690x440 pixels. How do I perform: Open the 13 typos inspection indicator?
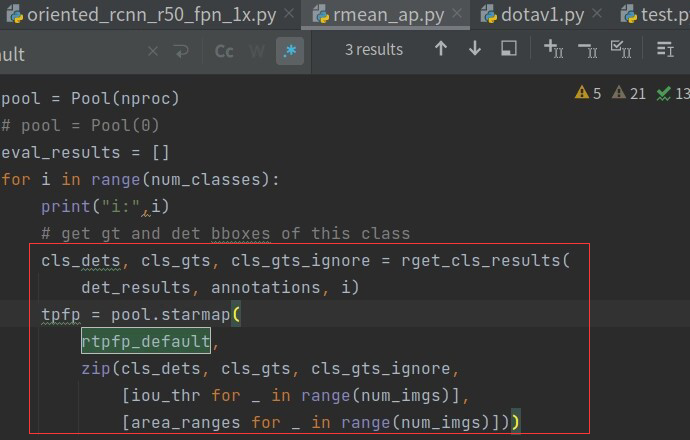673,93
